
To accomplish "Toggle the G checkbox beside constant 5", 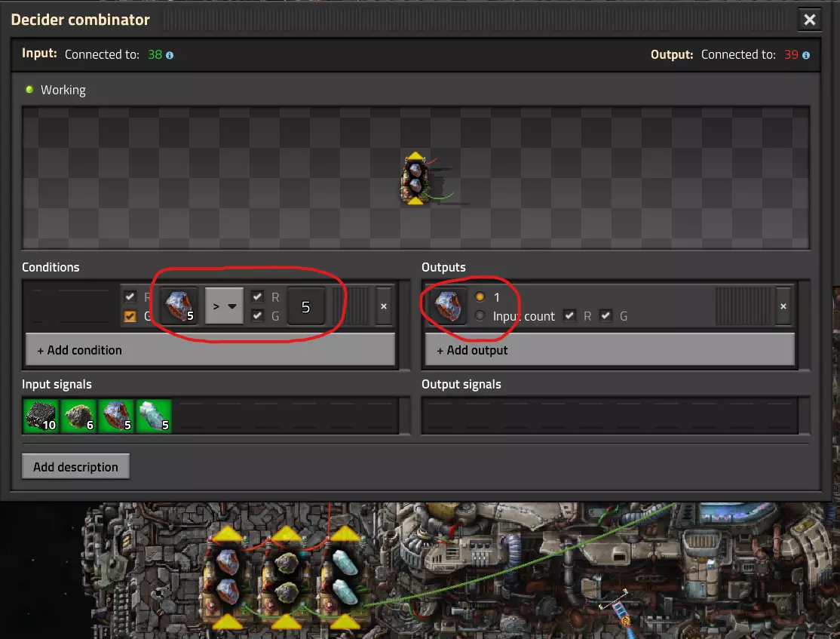I will pyautogui.click(x=257, y=315).
